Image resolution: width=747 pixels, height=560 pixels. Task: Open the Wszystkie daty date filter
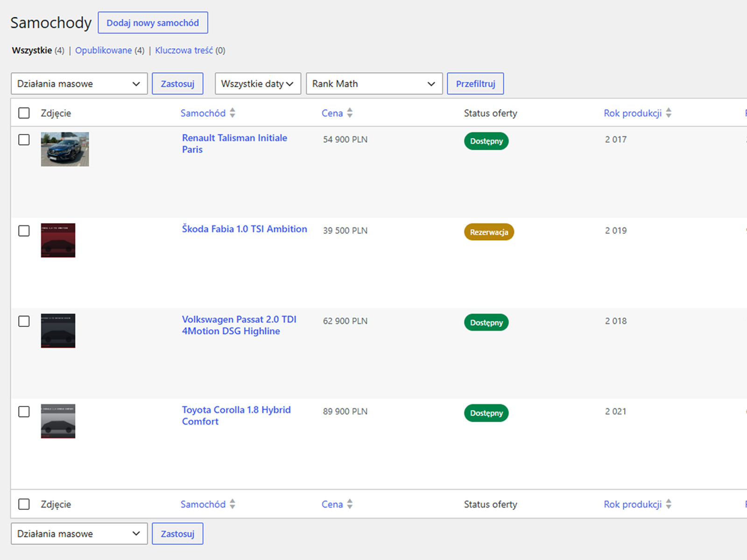258,84
